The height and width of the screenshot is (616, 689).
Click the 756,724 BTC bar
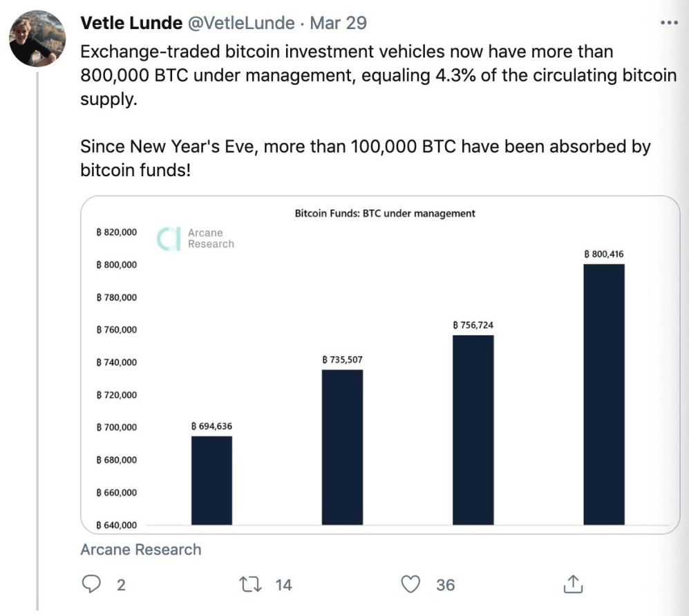click(473, 429)
